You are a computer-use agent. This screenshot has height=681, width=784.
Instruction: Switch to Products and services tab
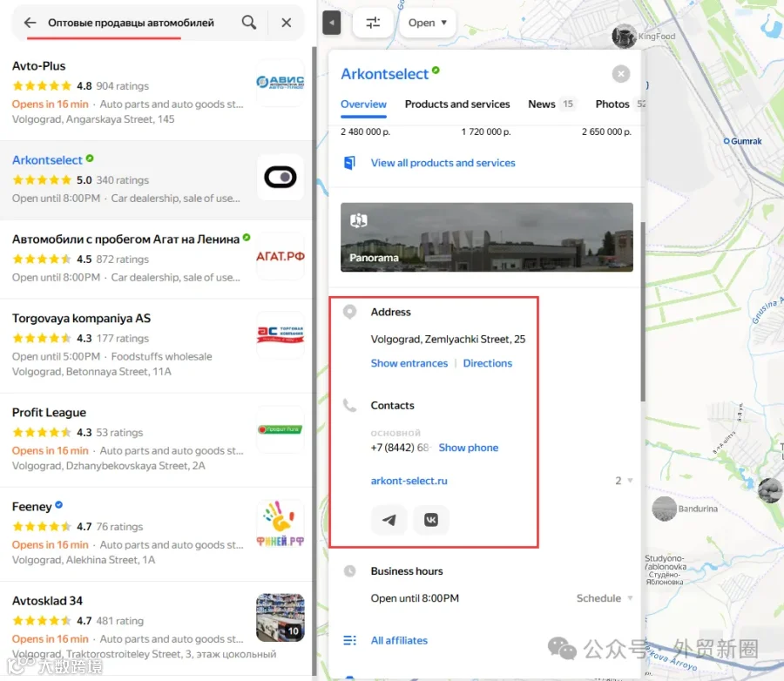pyautogui.click(x=457, y=104)
